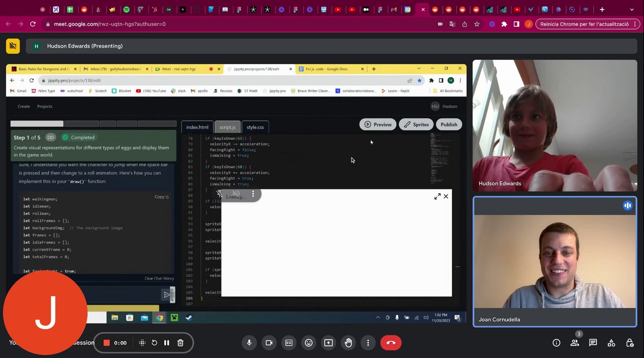This screenshot has width=644, height=358.
Task: Switch to the style.css tab
Action: coord(255,127)
